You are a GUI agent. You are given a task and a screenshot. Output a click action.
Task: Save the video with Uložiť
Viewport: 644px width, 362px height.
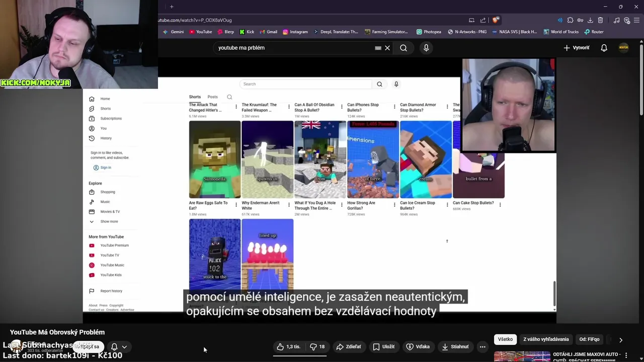(383, 346)
